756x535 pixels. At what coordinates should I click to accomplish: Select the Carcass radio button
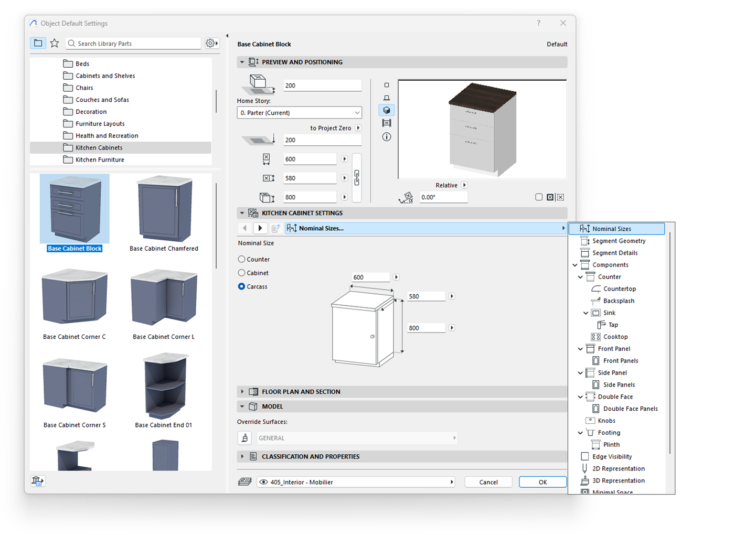pyautogui.click(x=241, y=286)
